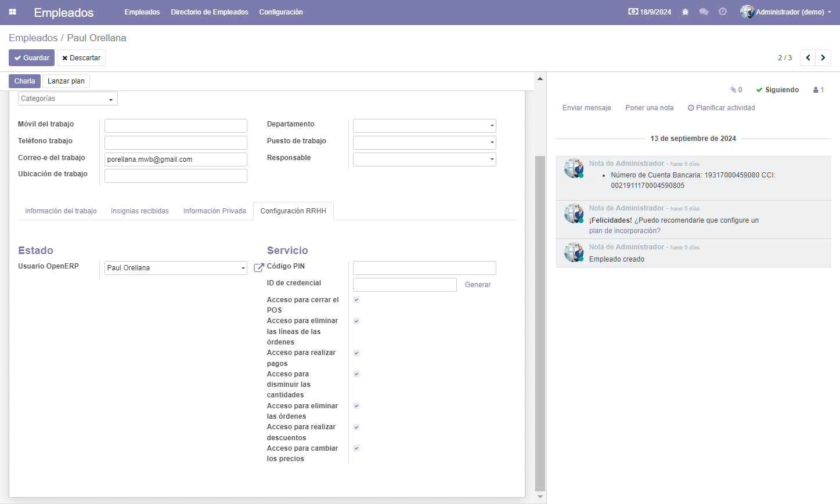Click the Guardar button
Image resolution: width=840 pixels, height=504 pixels.
pyautogui.click(x=31, y=57)
